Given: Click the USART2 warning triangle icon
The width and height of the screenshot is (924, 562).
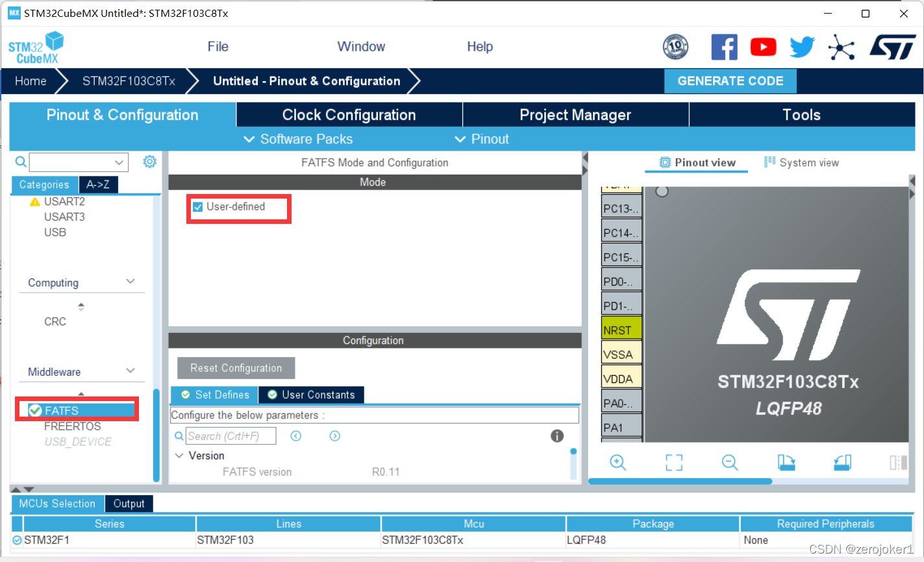Looking at the screenshot, I should 35,202.
